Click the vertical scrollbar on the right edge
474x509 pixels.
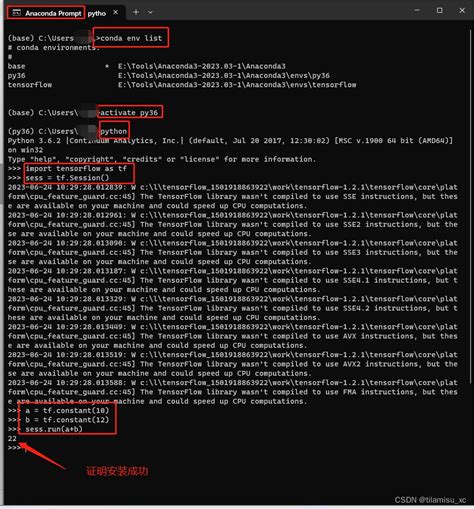coord(471,207)
